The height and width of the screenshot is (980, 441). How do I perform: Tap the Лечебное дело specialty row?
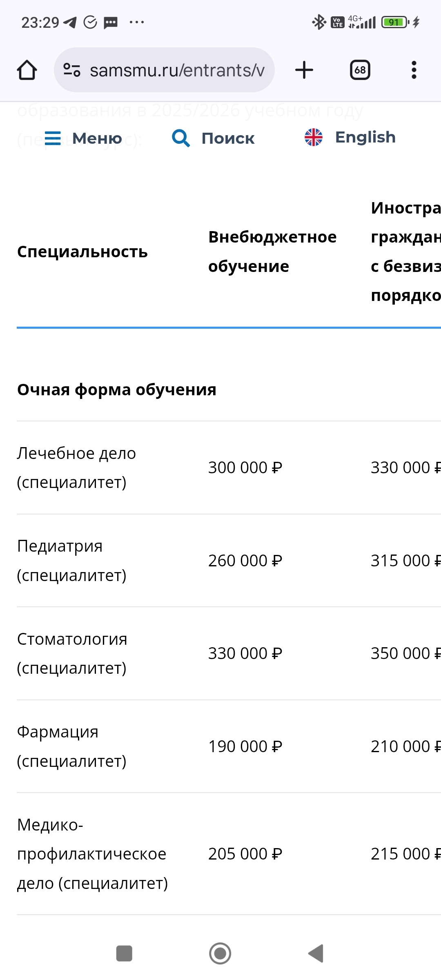click(76, 468)
